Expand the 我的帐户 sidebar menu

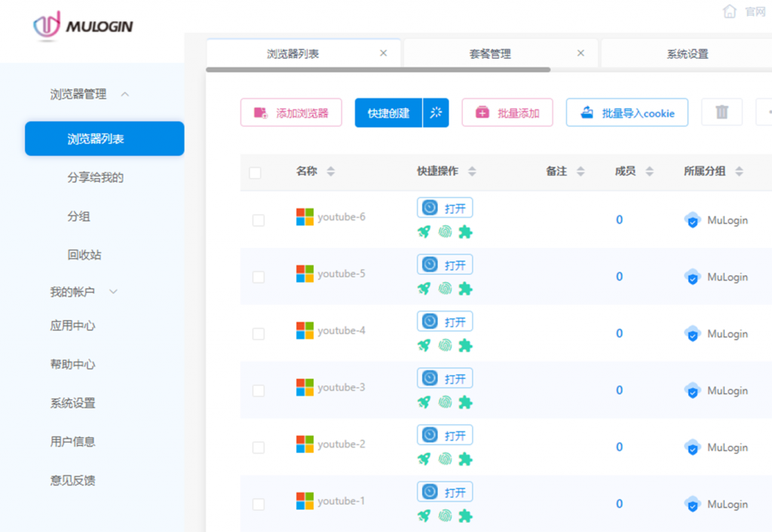pyautogui.click(x=114, y=292)
